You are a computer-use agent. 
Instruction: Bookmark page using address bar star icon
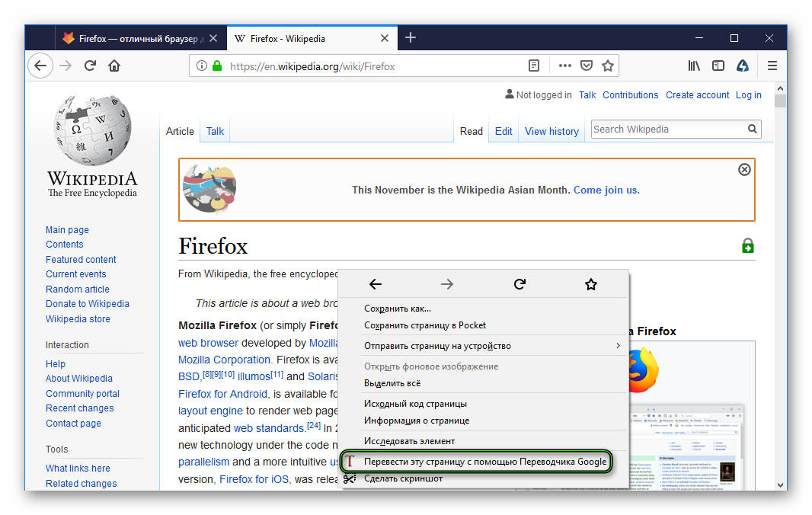(x=608, y=66)
